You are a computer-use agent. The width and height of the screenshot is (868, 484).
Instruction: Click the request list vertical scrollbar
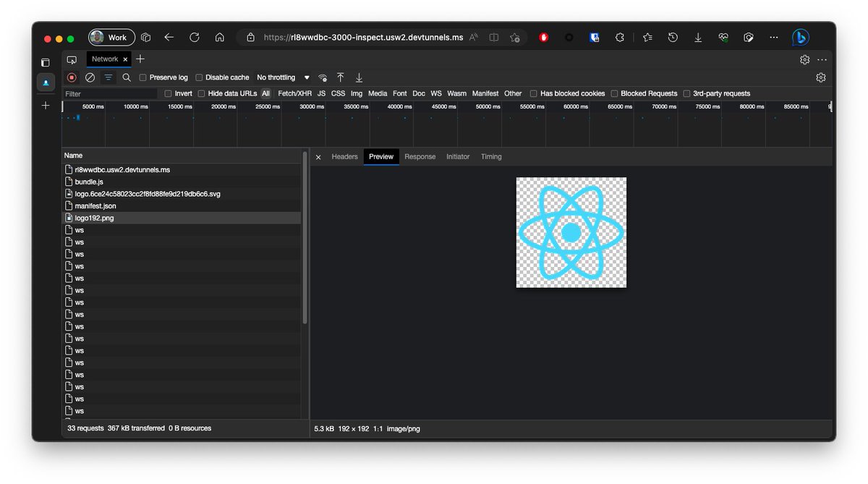click(x=305, y=238)
